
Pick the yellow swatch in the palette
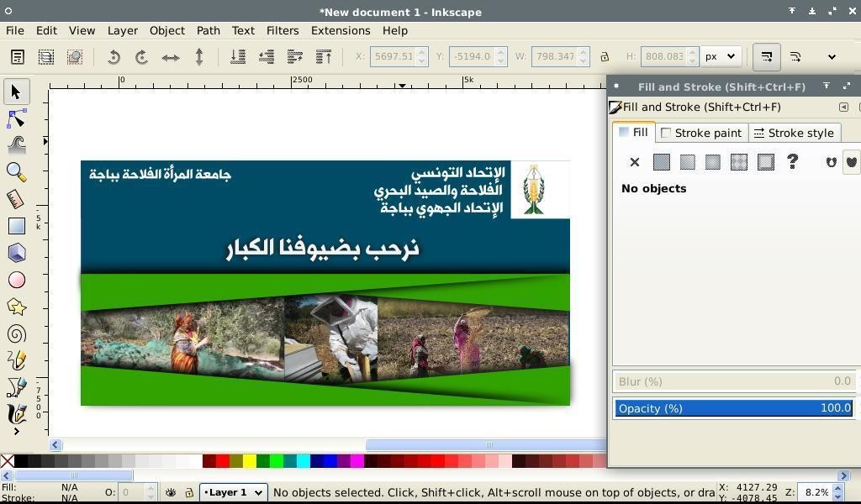[x=249, y=460]
